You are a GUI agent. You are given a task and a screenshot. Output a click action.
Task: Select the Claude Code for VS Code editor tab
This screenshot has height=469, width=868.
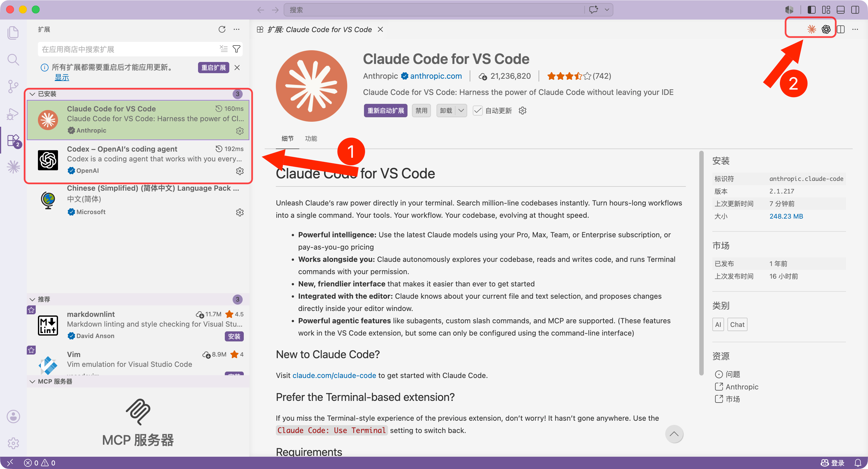(320, 29)
